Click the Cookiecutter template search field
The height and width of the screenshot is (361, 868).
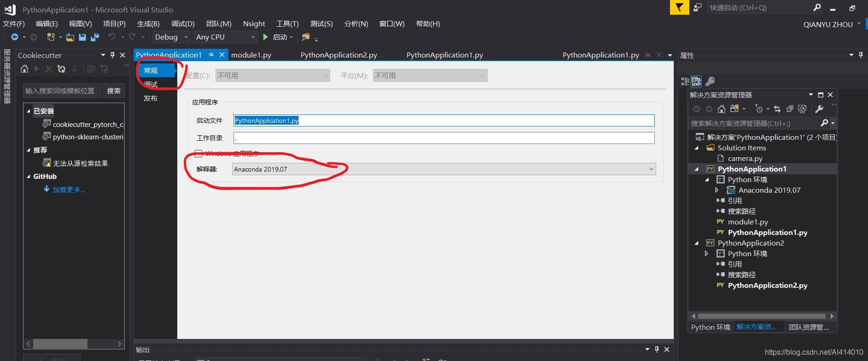point(62,91)
